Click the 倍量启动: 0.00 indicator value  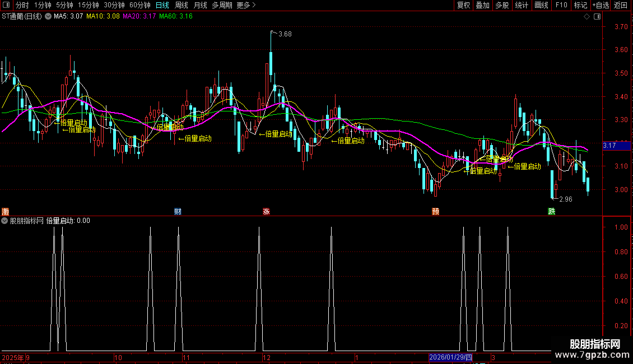tap(68, 221)
